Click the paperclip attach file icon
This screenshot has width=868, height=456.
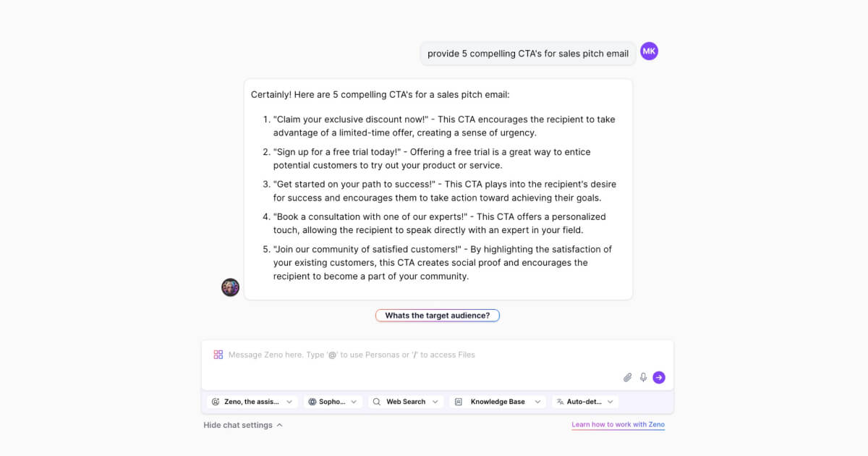click(628, 377)
